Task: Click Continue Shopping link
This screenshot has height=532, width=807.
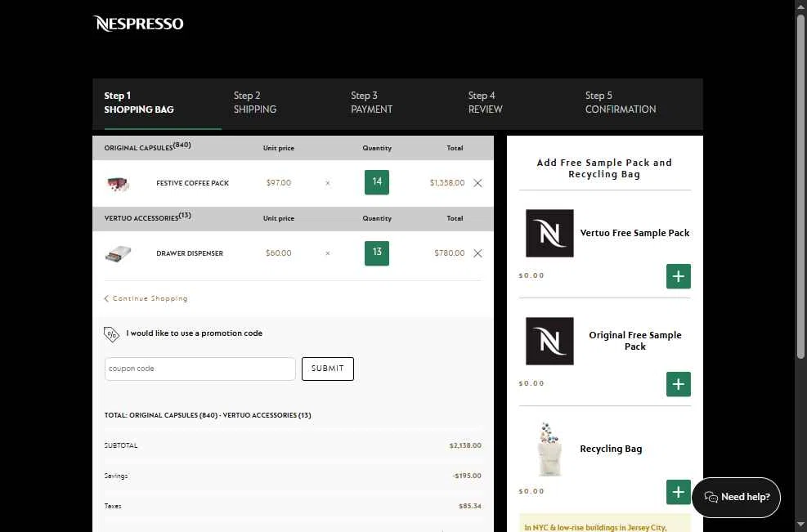Action: click(x=146, y=298)
